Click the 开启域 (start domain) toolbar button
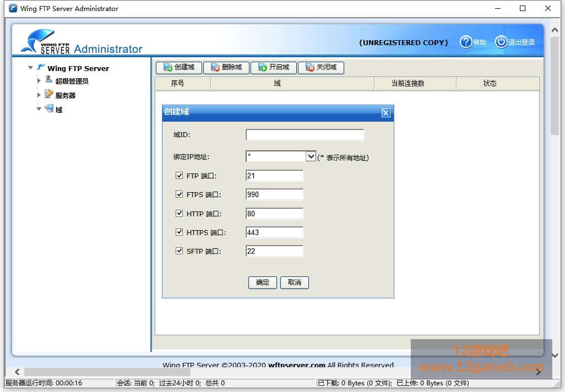Viewport: 565px width, 392px height. tap(274, 67)
